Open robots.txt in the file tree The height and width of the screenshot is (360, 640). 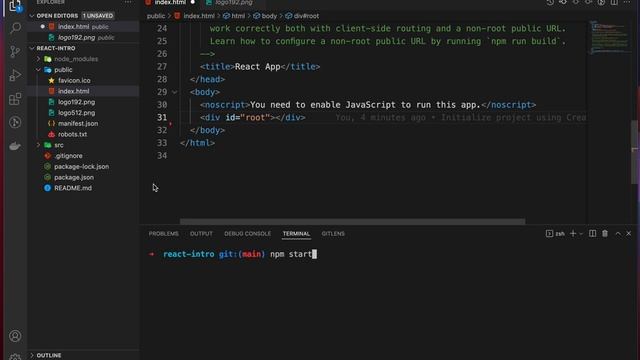(x=72, y=134)
